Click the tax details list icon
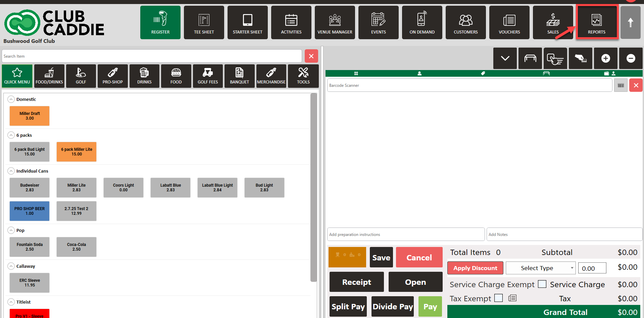 [512, 298]
